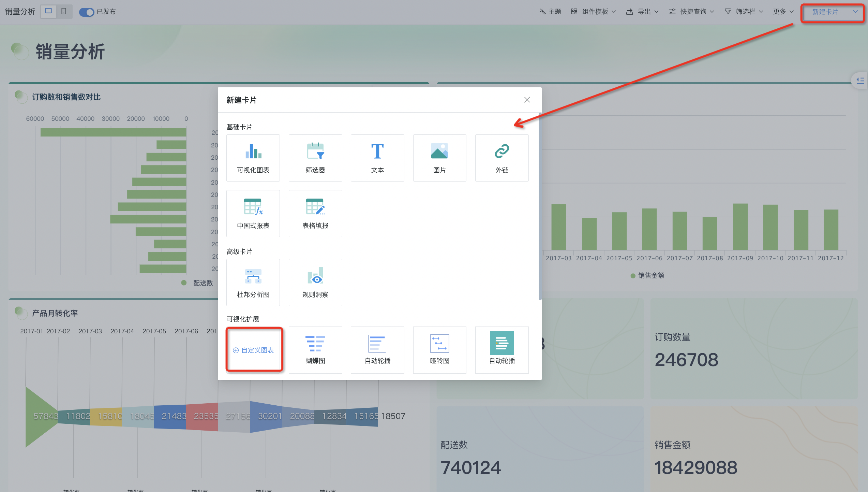Click the 订购数量 metric card

coord(754,349)
